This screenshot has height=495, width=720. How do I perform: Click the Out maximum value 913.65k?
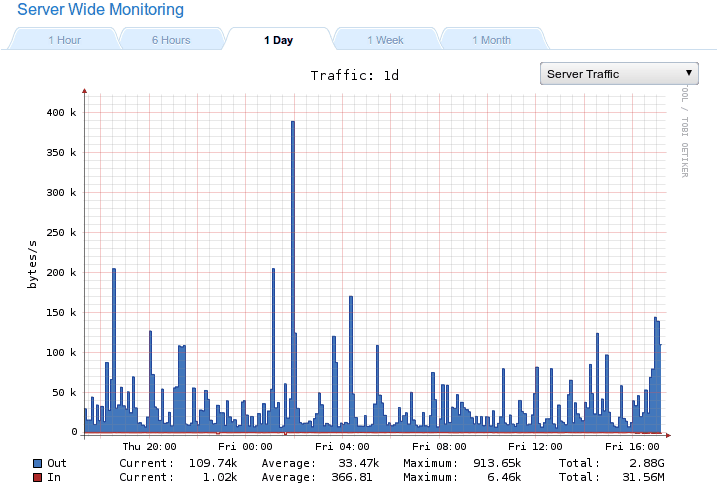click(491, 464)
